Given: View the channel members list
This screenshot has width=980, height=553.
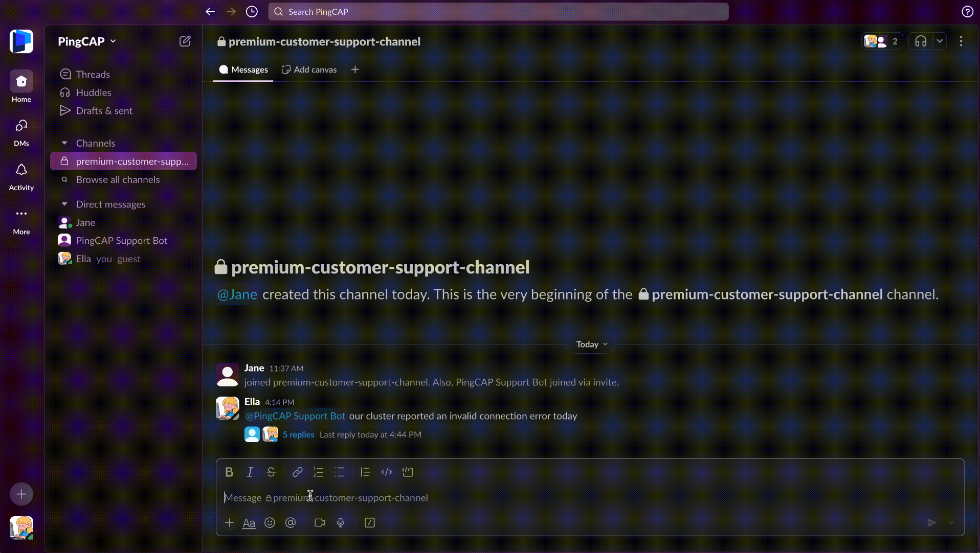Looking at the screenshot, I should (882, 41).
